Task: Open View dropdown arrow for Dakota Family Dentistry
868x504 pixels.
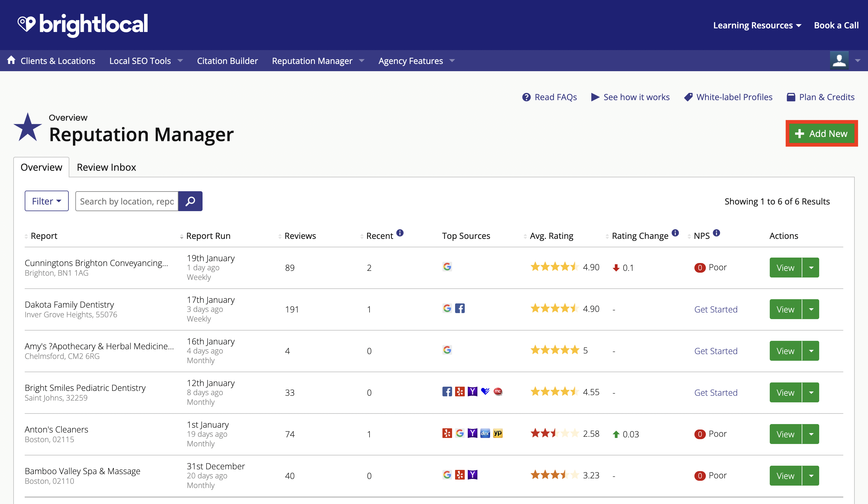Action: [811, 309]
